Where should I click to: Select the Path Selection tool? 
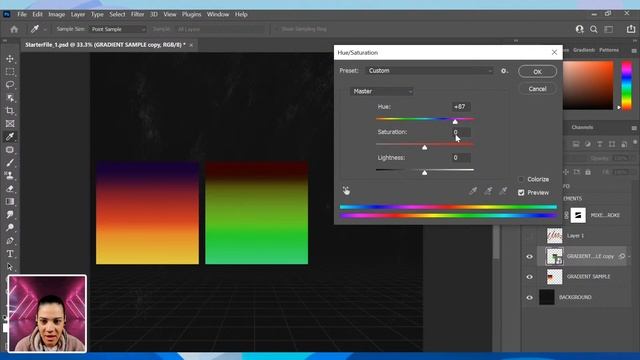(10, 267)
